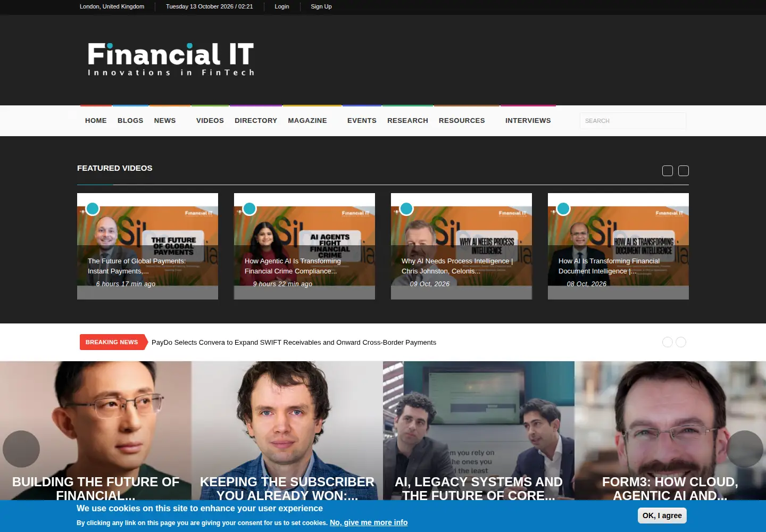Play icon on Financial Document Intelligence video
This screenshot has width=766, height=532.
[563, 209]
